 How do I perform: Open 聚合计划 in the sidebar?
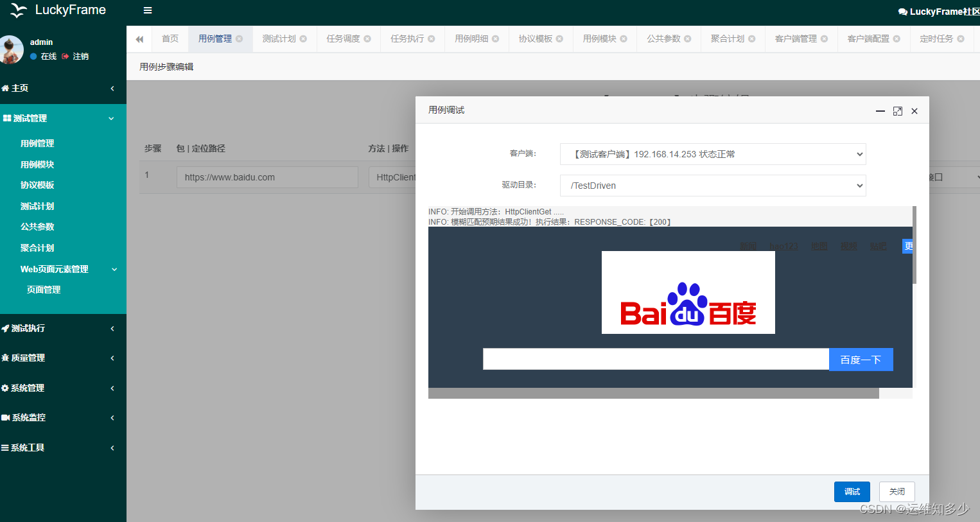[x=37, y=248]
